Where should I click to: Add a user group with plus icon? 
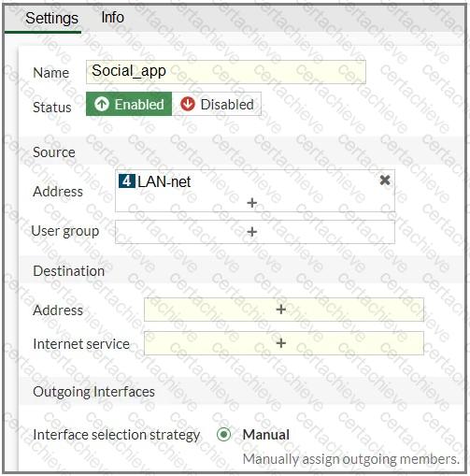click(x=251, y=232)
